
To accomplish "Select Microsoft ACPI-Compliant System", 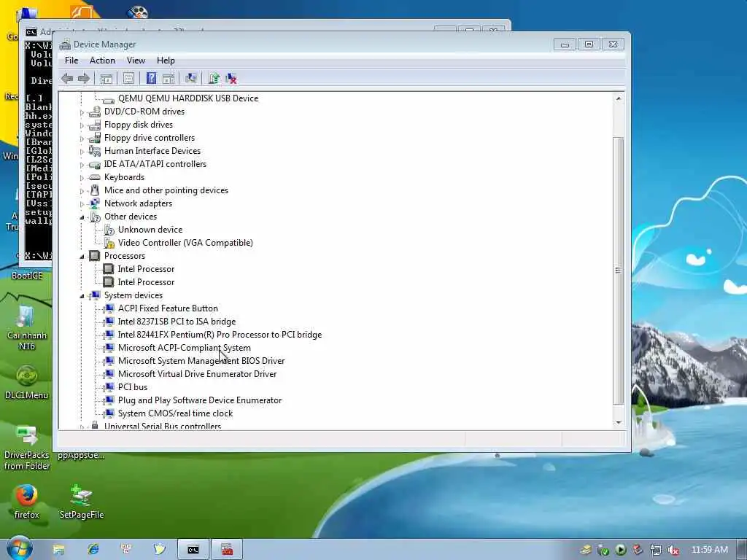I will point(185,348).
